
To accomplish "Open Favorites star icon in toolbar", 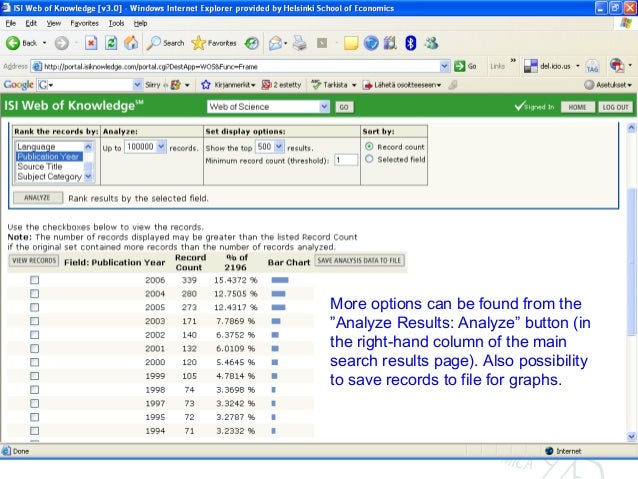I will (x=199, y=43).
